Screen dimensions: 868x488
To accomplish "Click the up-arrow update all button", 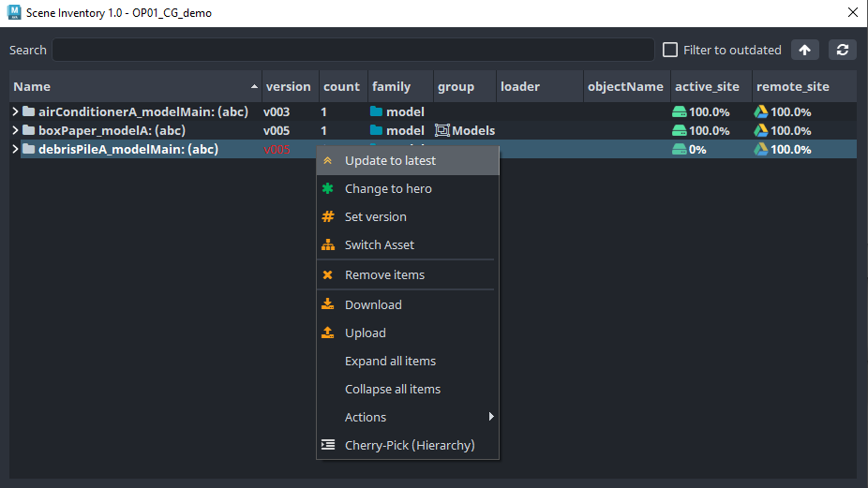I will click(805, 50).
